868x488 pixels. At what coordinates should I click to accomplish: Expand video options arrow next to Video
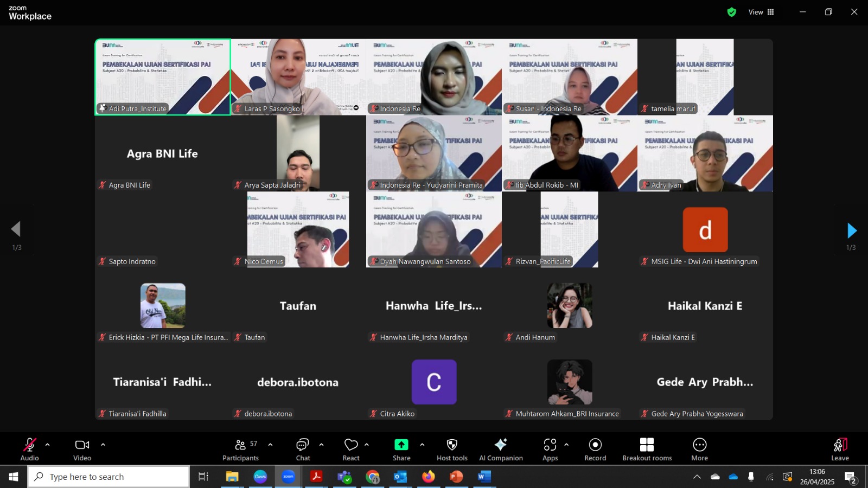tap(103, 445)
